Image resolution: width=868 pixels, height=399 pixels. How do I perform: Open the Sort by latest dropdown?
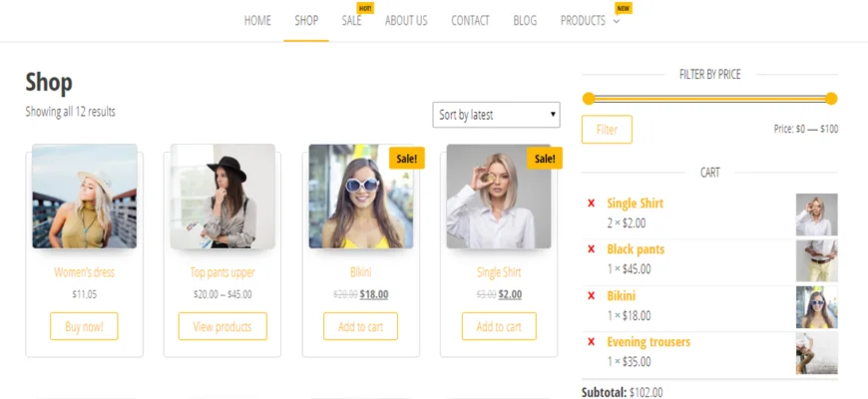pyautogui.click(x=496, y=115)
